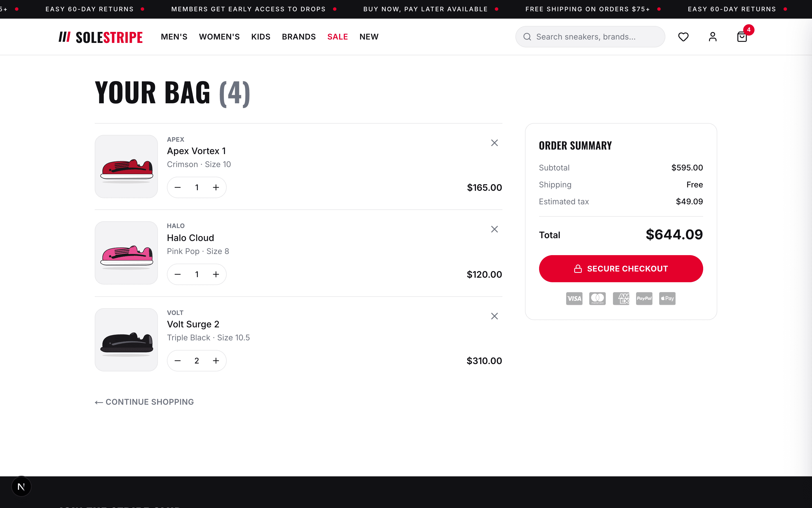Click "Crimson · Size 10" variant text
Image resolution: width=812 pixels, height=508 pixels.
coord(199,164)
